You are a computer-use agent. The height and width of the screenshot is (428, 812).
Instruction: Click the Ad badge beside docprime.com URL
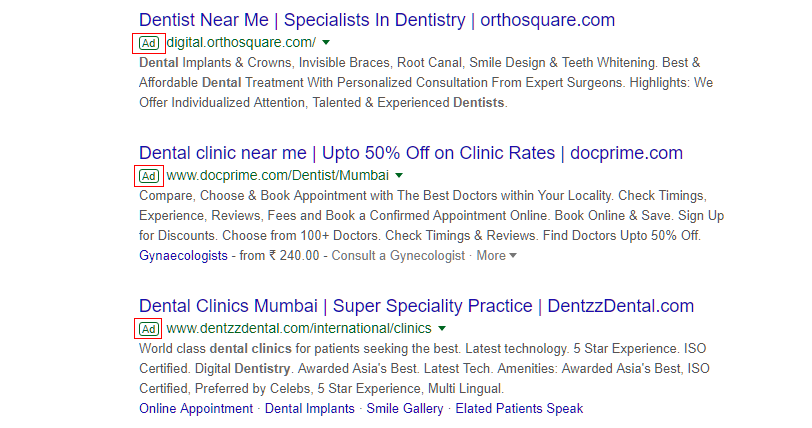pyautogui.click(x=148, y=176)
